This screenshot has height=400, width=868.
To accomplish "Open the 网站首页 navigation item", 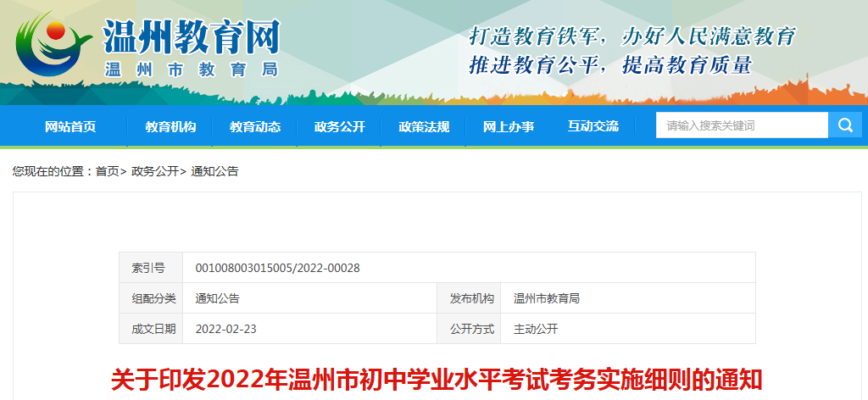I will (x=70, y=127).
